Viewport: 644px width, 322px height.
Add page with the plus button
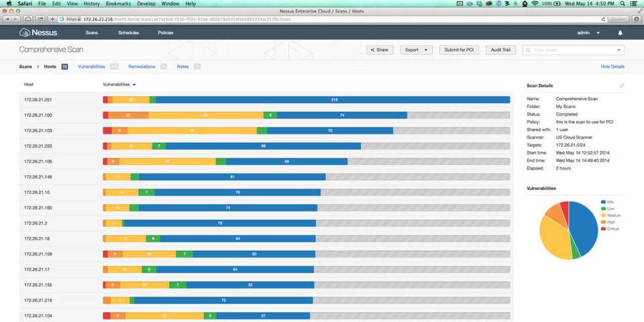(52, 19)
